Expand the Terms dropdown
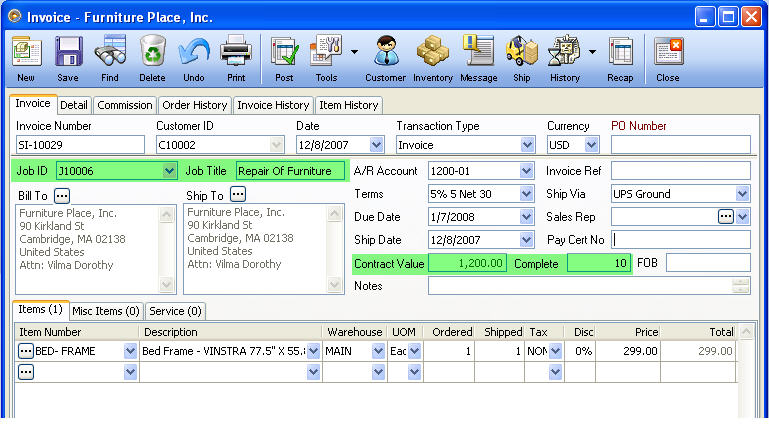The height and width of the screenshot is (436, 769). click(527, 194)
